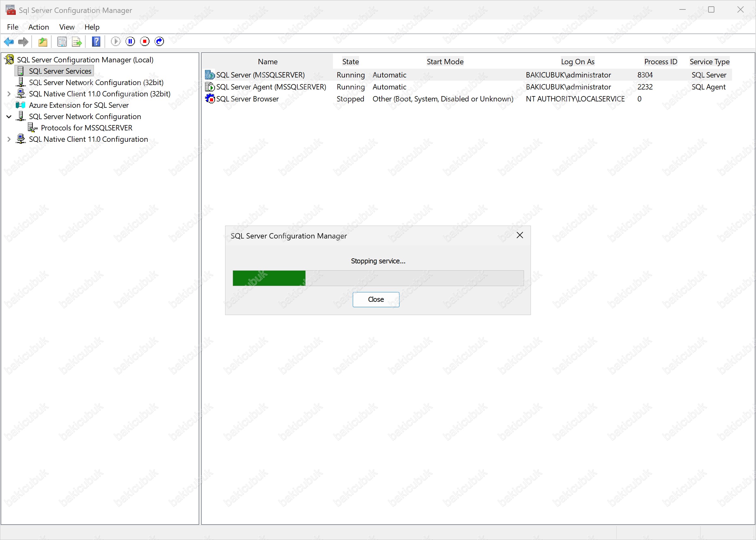Open the Action menu
The image size is (756, 540).
pos(38,27)
